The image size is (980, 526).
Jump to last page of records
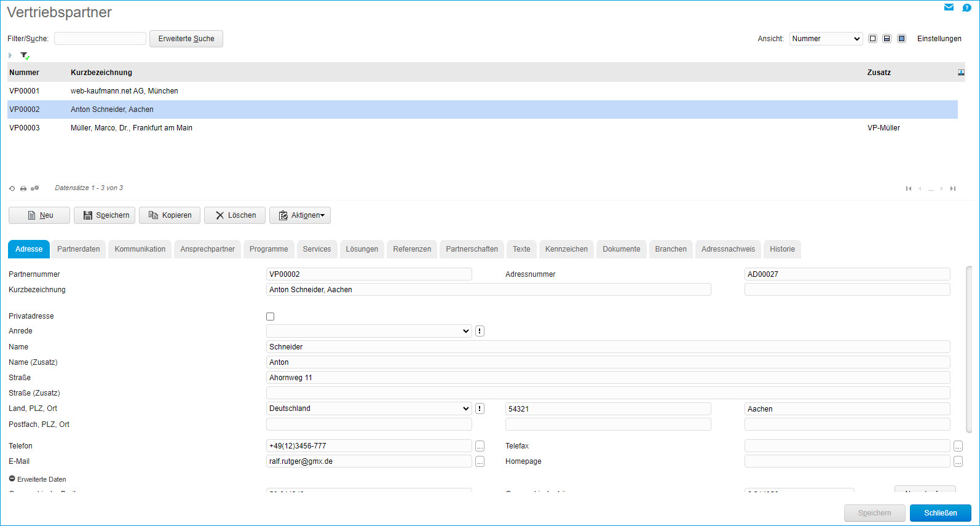pyautogui.click(x=953, y=189)
